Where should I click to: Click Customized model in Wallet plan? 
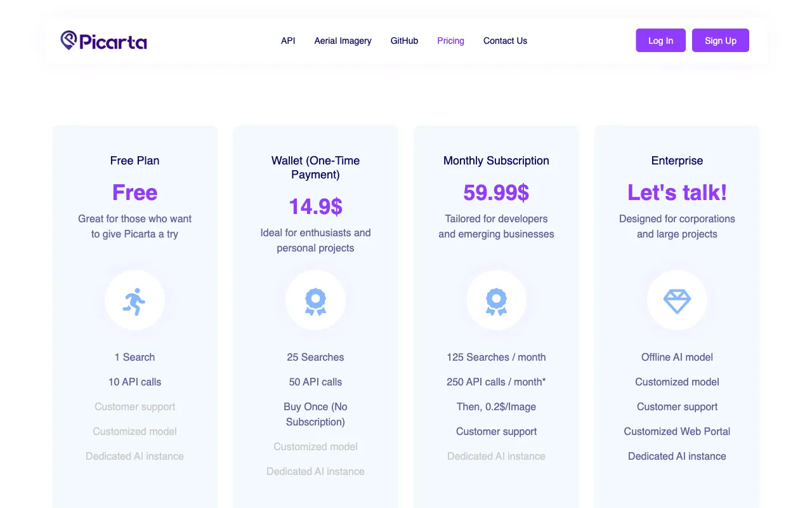coord(315,446)
